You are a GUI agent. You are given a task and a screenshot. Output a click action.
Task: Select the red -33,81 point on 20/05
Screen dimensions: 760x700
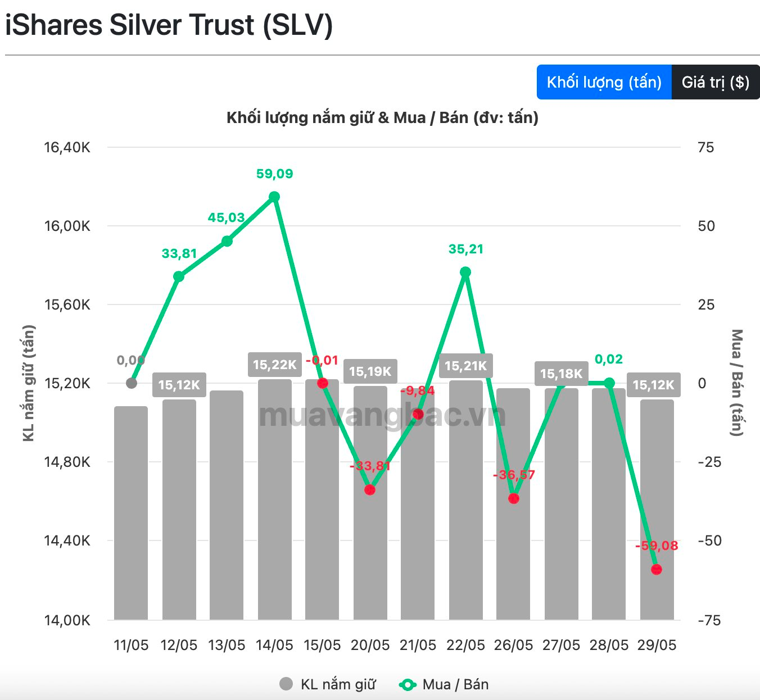click(x=370, y=490)
